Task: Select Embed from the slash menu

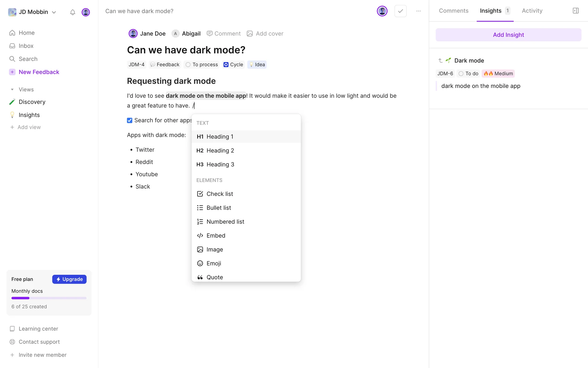Action: tap(216, 236)
